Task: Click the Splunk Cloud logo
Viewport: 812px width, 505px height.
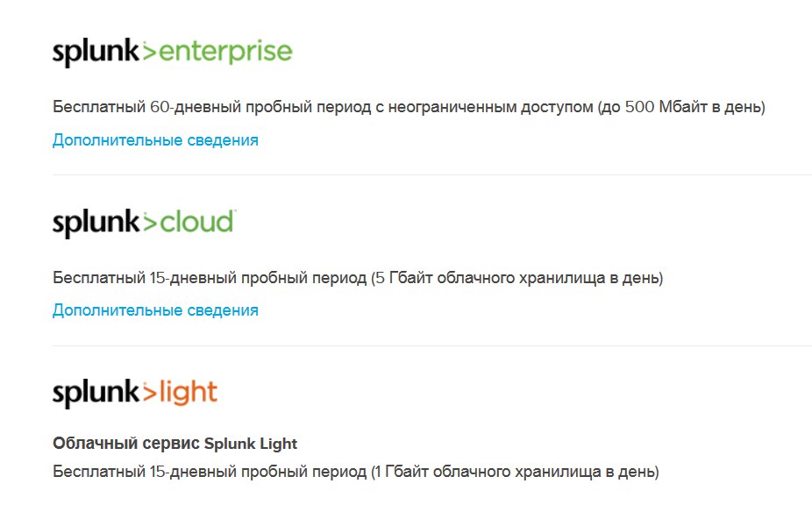Action: [144, 223]
